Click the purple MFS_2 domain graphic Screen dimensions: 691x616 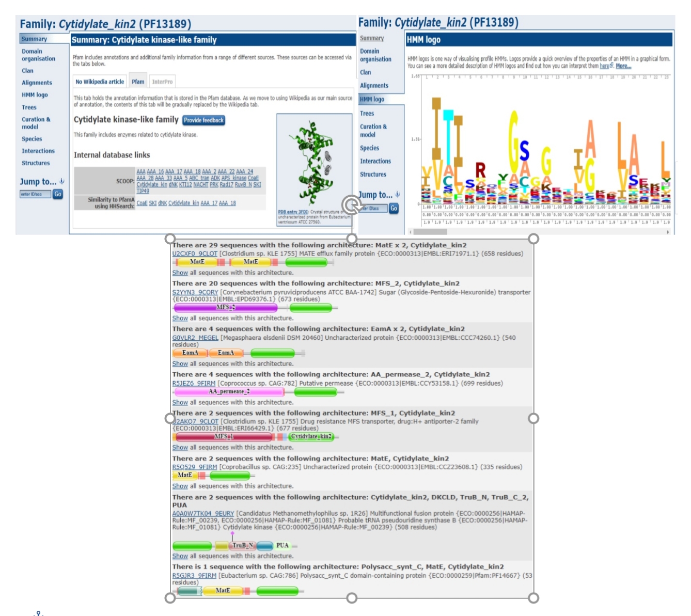pyautogui.click(x=226, y=308)
